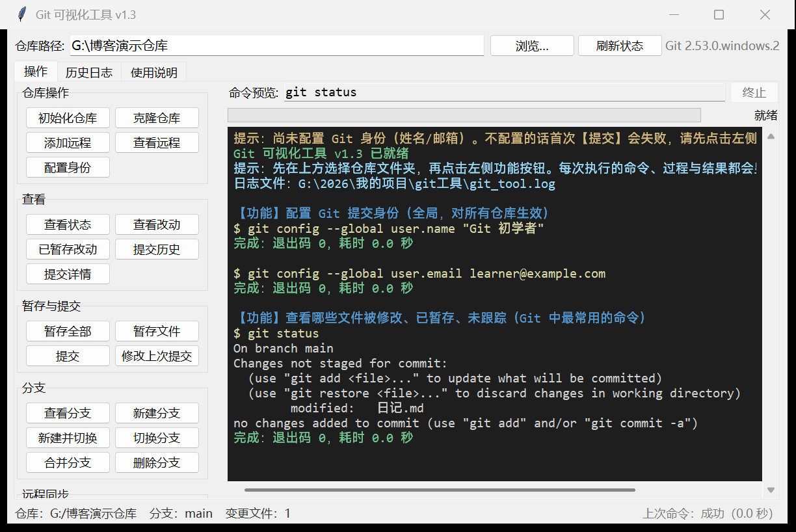Click the 命令预览 field showing git status
This screenshot has width=796, height=532.
505,92
